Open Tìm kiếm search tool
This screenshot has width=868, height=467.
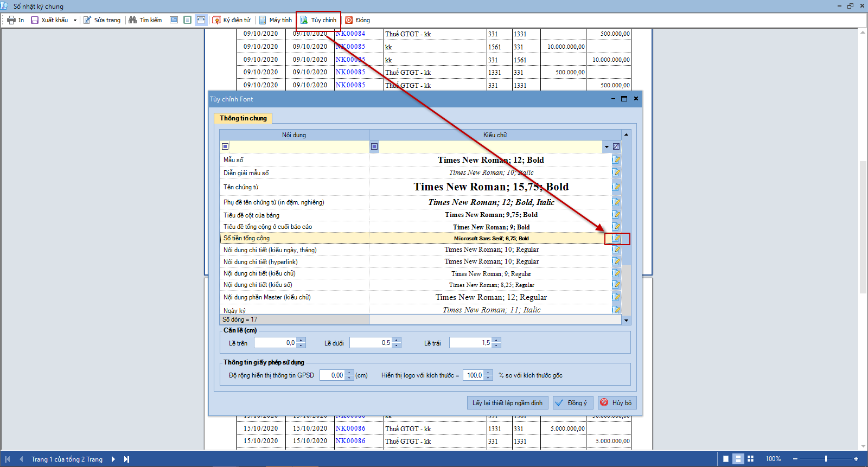(x=145, y=20)
